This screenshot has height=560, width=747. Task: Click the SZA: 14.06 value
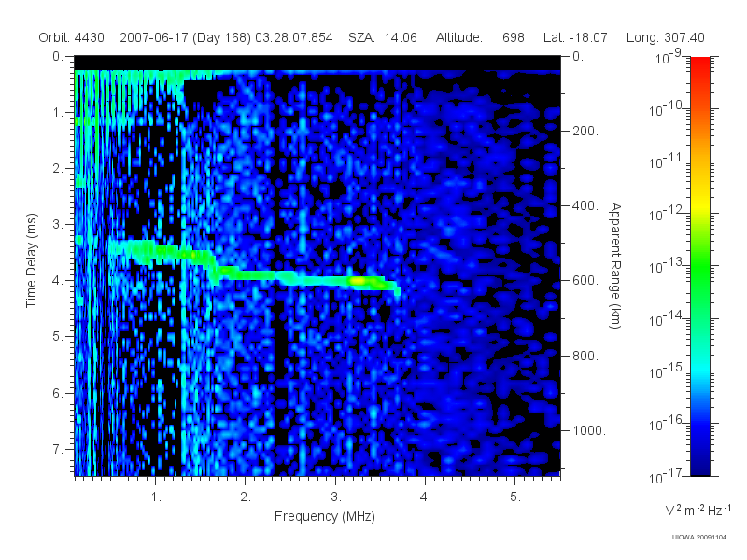click(383, 37)
